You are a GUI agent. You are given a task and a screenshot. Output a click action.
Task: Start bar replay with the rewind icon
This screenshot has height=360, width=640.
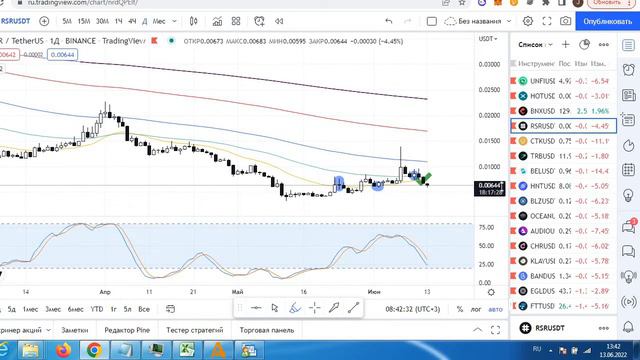(x=279, y=21)
